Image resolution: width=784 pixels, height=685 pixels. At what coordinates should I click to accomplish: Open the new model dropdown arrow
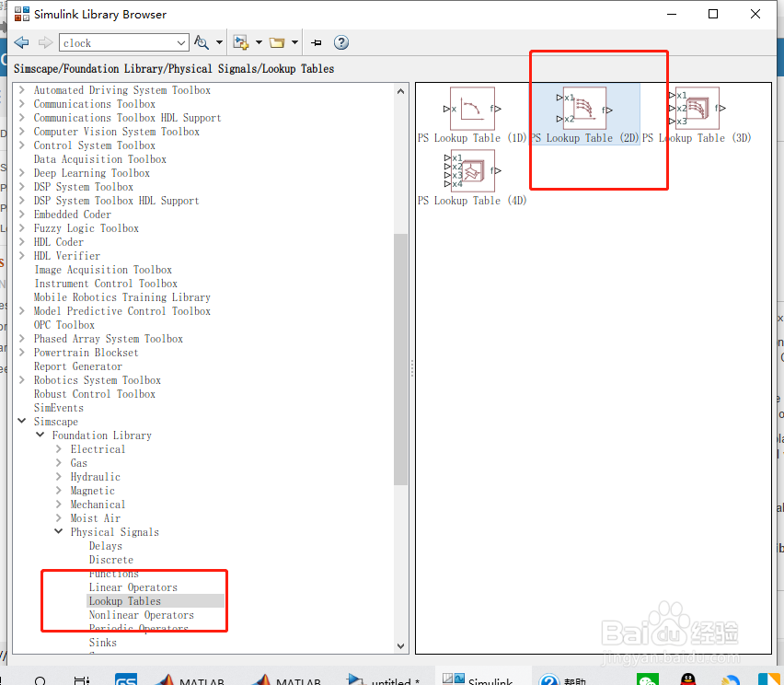(259, 42)
